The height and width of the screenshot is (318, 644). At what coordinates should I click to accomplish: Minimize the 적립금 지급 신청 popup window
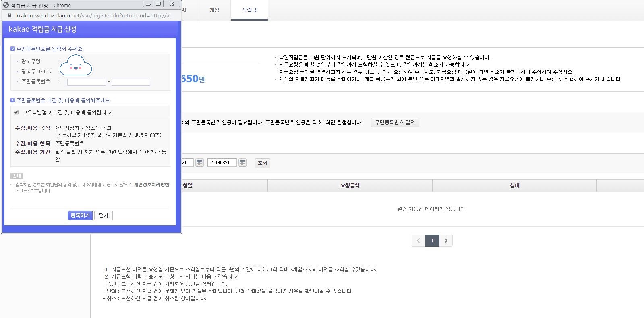(x=148, y=4)
